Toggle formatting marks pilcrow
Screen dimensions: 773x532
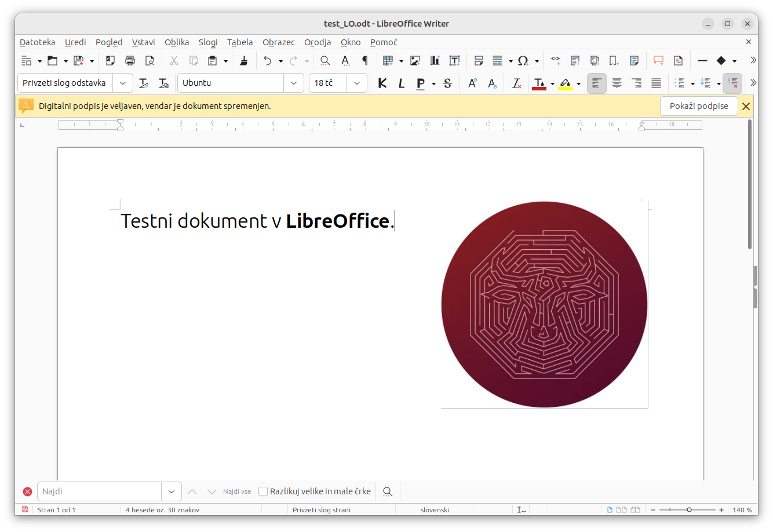(364, 60)
